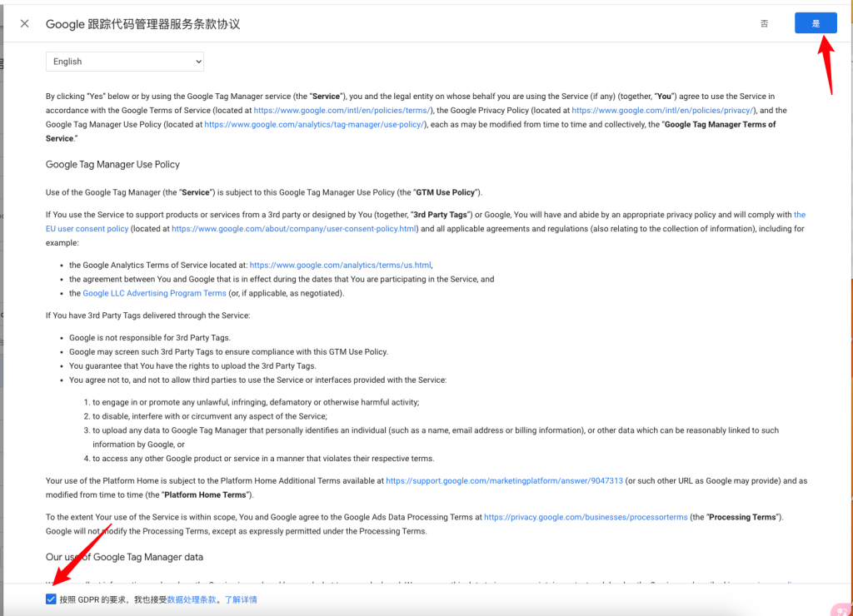
Task: Click text 'Google is not responsible for 3rd Party Tags'
Action: [150, 338]
